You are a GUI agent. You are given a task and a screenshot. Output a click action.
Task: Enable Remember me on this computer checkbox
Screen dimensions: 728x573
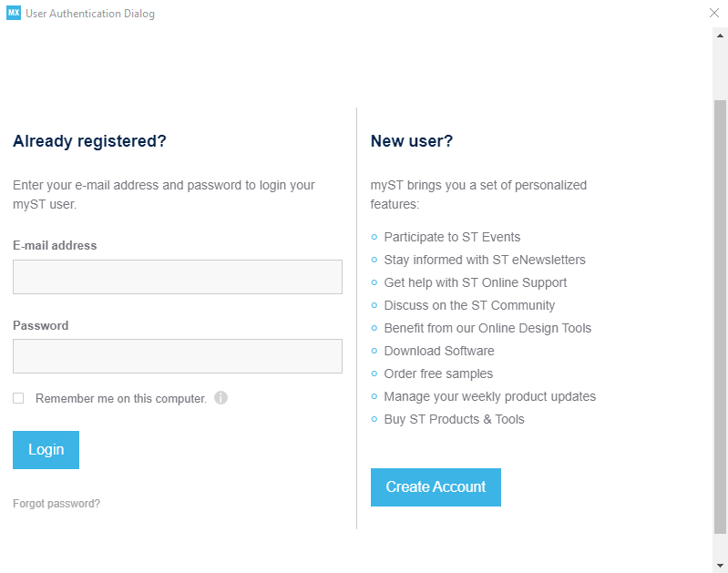tap(18, 398)
